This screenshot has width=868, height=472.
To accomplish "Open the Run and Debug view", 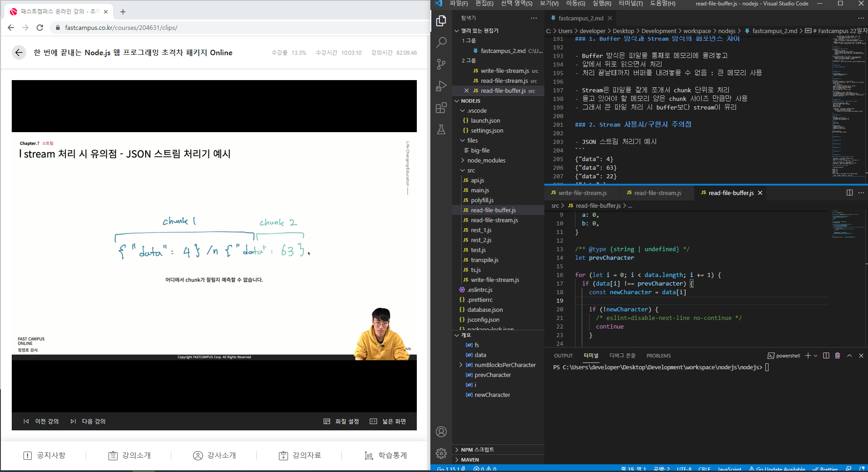I will [441, 86].
